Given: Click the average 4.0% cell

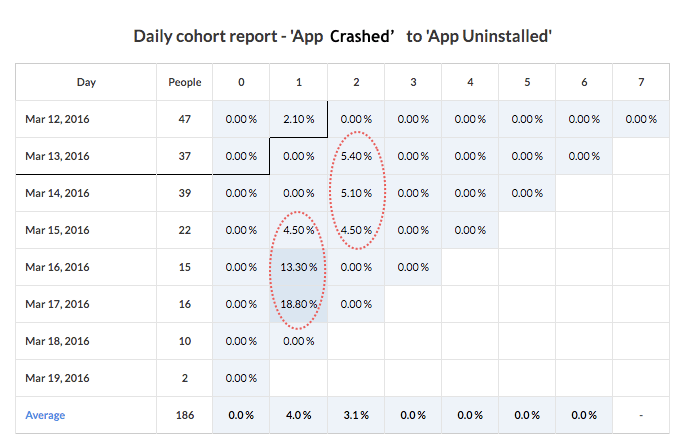Looking at the screenshot, I should point(298,415).
